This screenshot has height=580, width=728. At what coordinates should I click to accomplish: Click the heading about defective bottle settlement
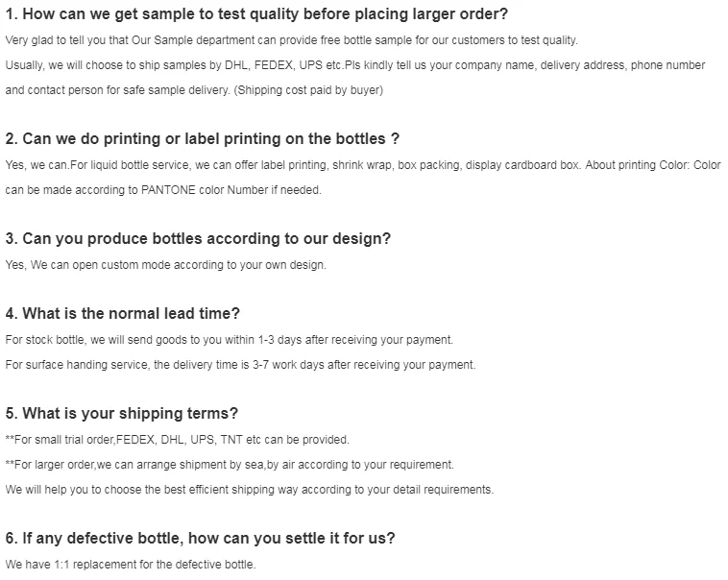pos(200,539)
